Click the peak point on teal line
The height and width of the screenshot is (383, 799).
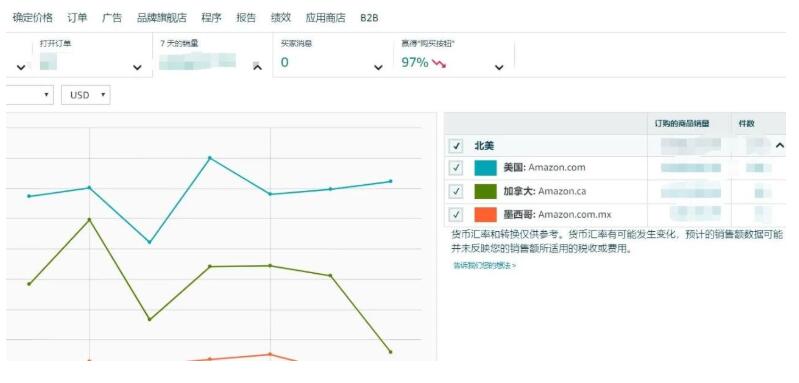(x=209, y=158)
